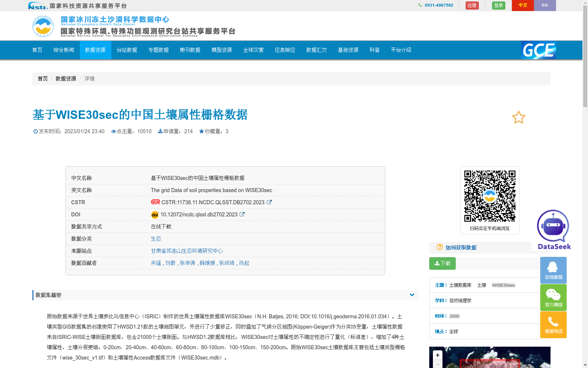This screenshot has height=368, width=588.
Task: Open the 全球灾害 menu item
Action: [254, 50]
